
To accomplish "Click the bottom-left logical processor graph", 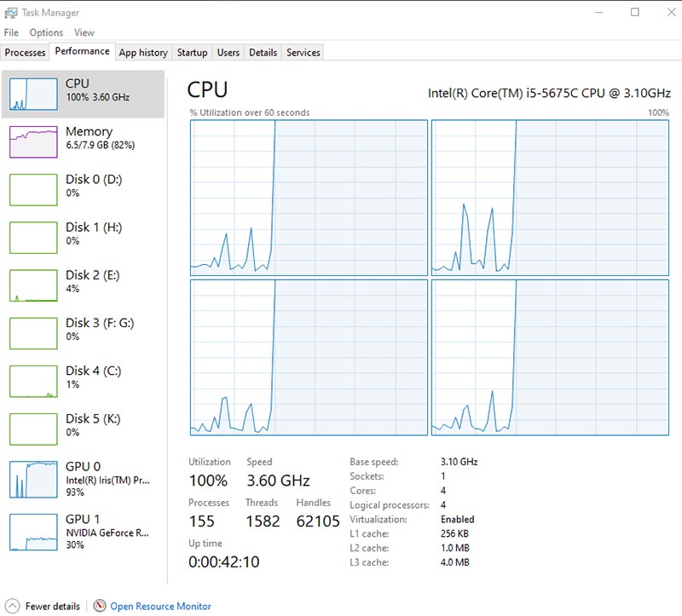I will point(309,357).
